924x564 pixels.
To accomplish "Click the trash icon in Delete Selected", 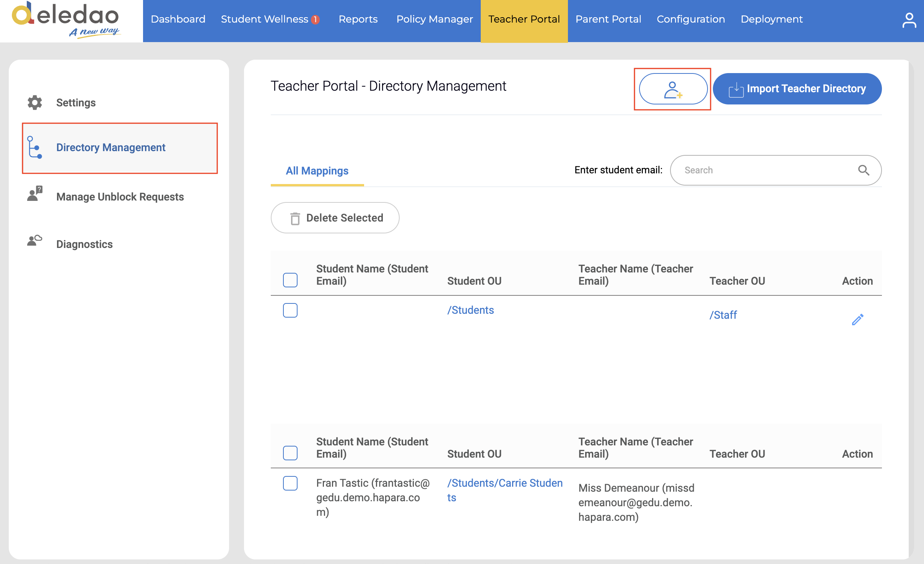I will pos(295,218).
